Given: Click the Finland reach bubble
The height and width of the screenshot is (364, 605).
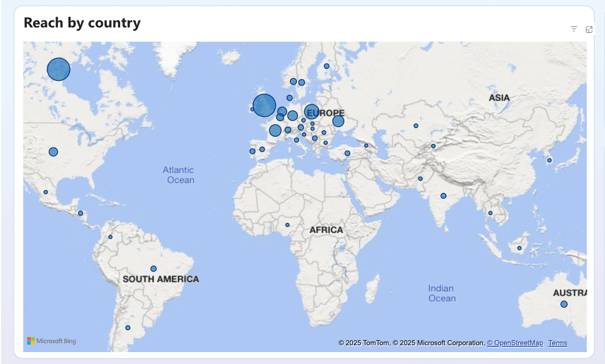Looking at the screenshot, I should tap(326, 66).
